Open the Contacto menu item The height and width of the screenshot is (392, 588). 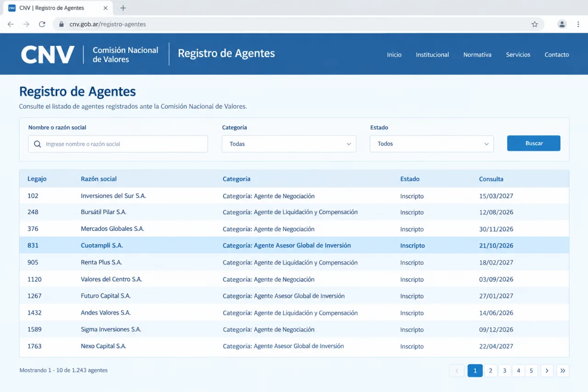557,55
